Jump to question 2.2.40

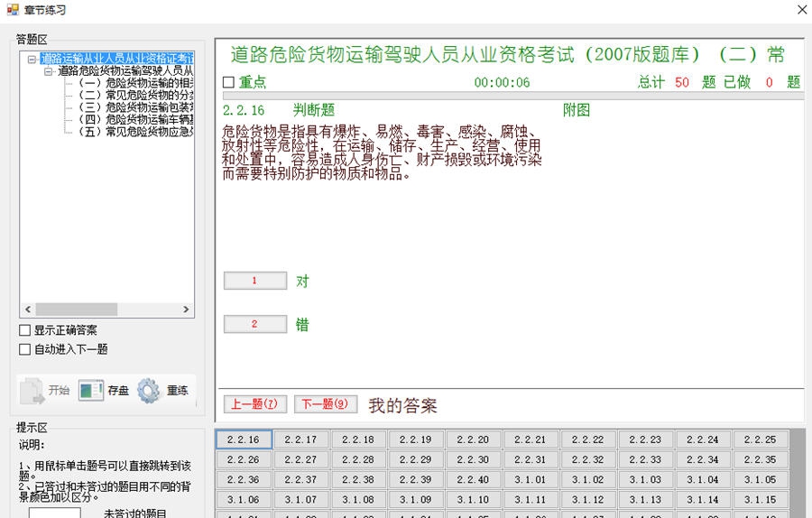tap(474, 480)
